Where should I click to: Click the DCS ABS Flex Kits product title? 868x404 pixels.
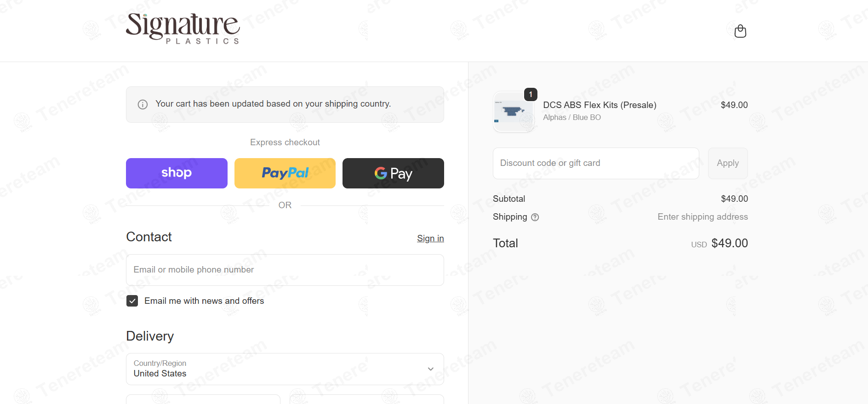click(x=600, y=105)
